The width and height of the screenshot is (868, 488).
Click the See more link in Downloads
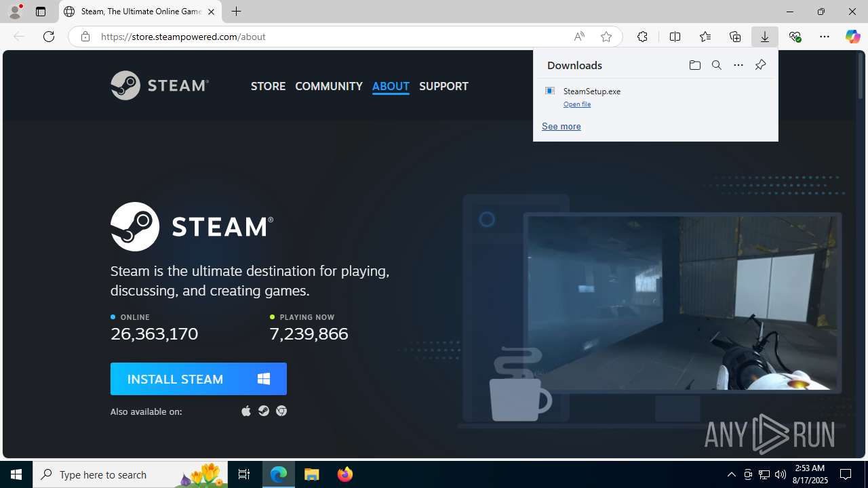click(x=561, y=126)
